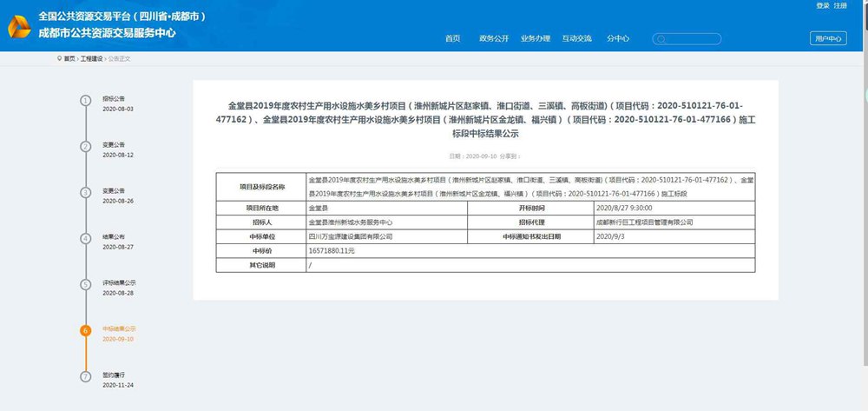Click the location pin icon in breadcrumb

tap(59, 58)
